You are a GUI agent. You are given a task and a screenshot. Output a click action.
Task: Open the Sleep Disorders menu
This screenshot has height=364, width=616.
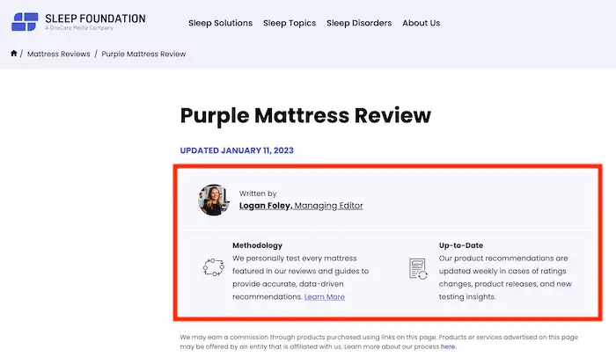coord(359,23)
